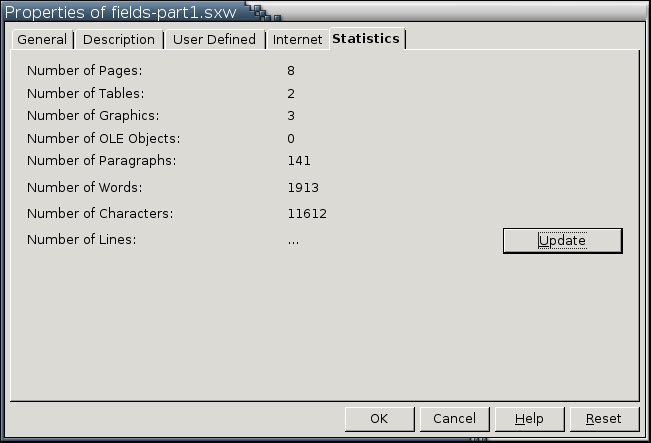
Task: Click the Number of Tables label
Action: [86, 94]
